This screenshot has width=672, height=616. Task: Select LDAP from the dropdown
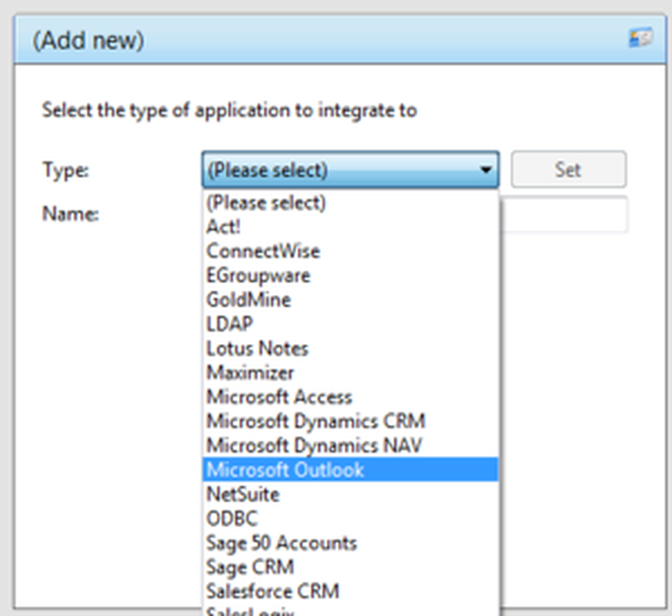229,324
